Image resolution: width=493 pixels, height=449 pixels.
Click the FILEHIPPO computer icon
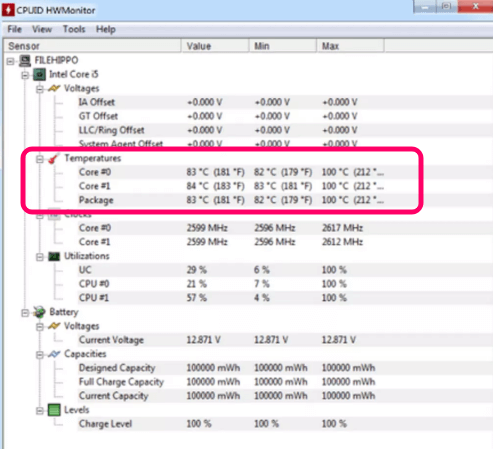pos(25,60)
